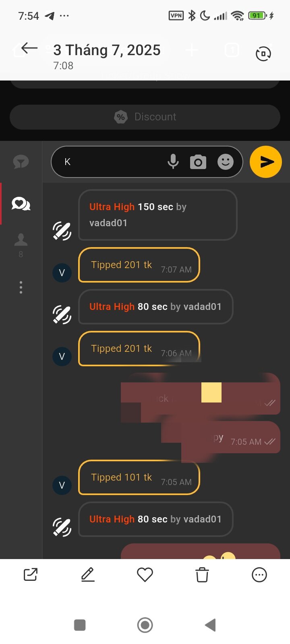The height and width of the screenshot is (644, 290).
Task: Share the screenshot using share icon
Action: click(x=31, y=574)
